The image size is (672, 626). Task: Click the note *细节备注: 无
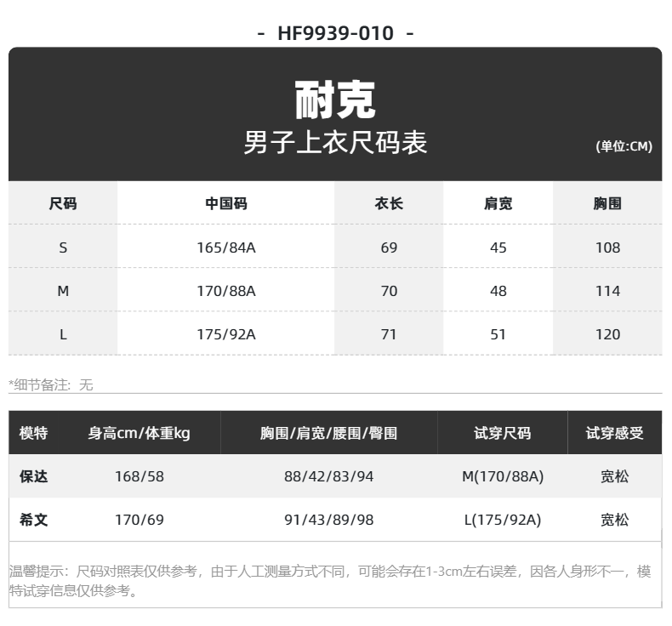[x=50, y=384]
